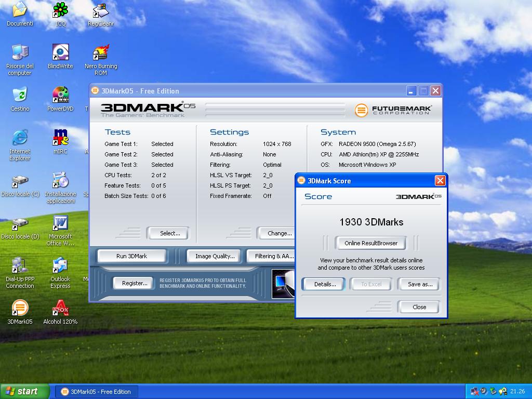
Task: Click the Feature Tests value 0 of 5
Action: pos(158,185)
